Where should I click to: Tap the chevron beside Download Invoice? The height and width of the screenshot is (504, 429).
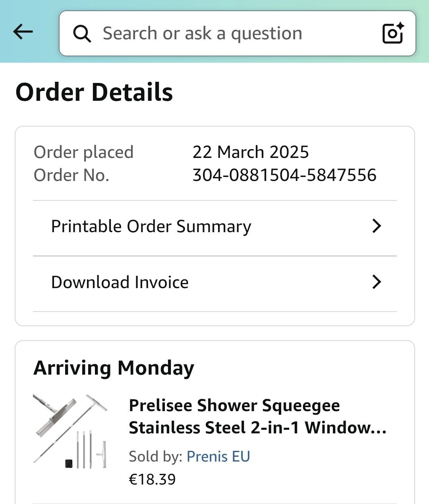(376, 282)
